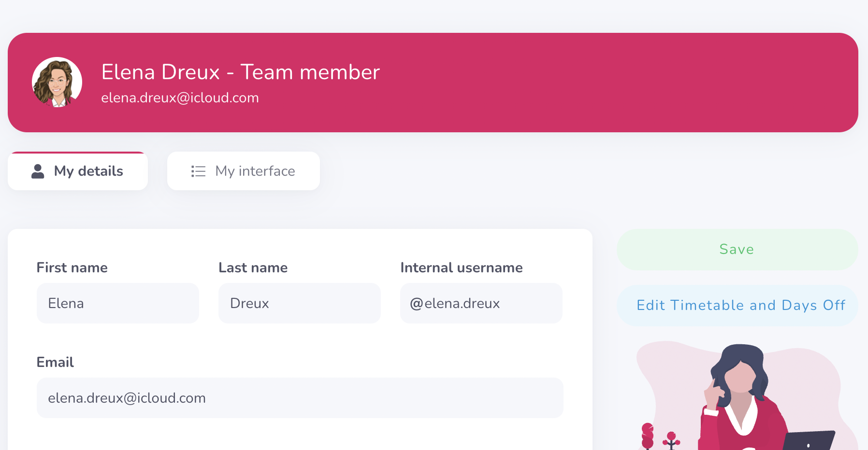Image resolution: width=868 pixels, height=450 pixels.
Task: Click the list icon in My interface
Action: click(198, 171)
